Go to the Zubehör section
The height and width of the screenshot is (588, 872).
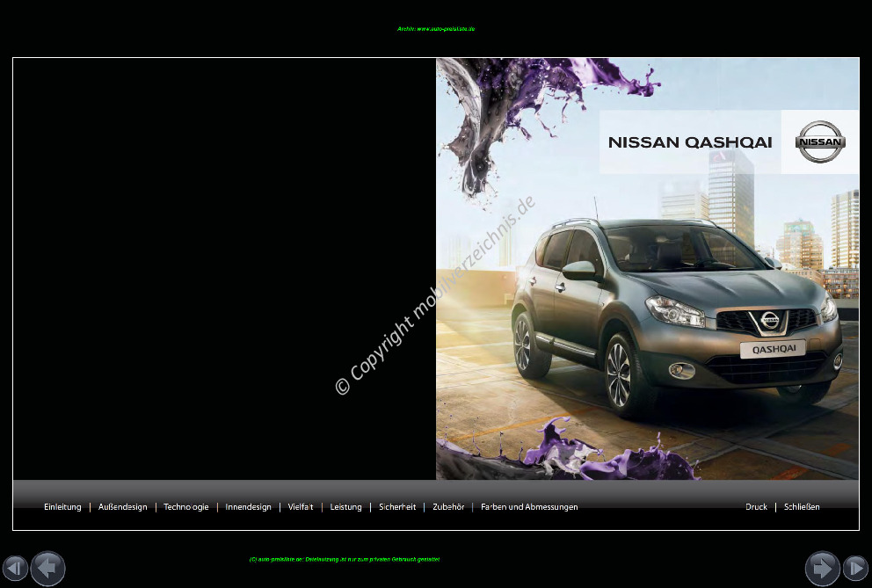(x=448, y=507)
